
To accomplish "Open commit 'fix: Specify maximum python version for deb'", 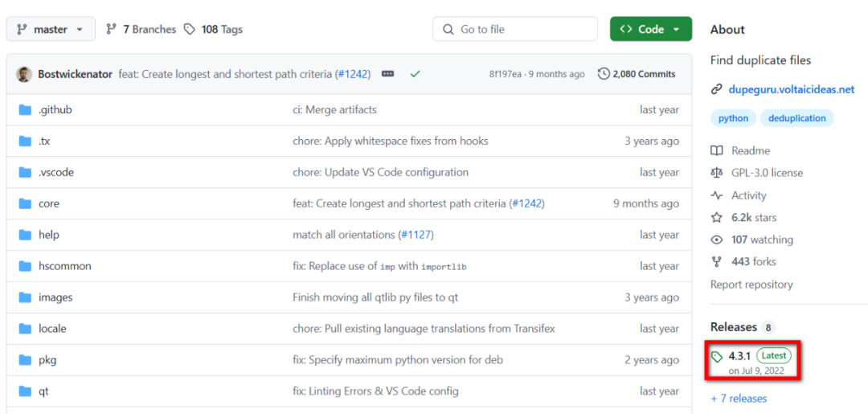I will click(x=398, y=360).
